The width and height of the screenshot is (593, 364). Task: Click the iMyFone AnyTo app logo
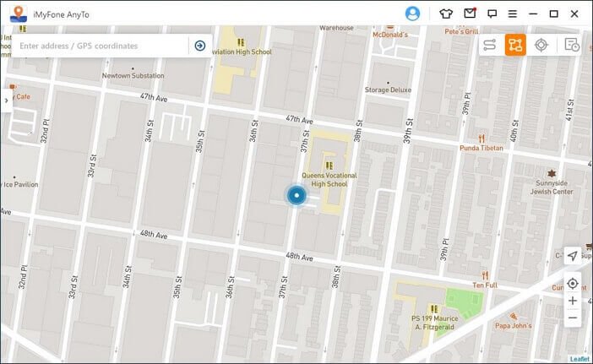tap(19, 14)
